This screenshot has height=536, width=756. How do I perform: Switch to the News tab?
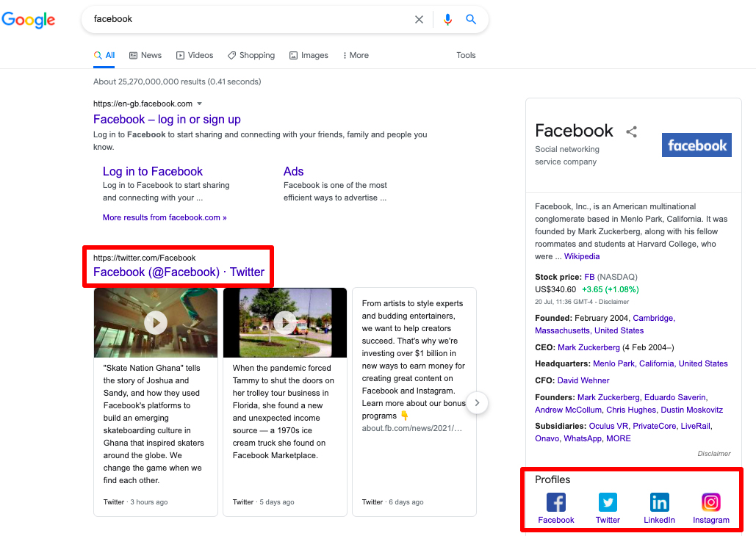[145, 55]
